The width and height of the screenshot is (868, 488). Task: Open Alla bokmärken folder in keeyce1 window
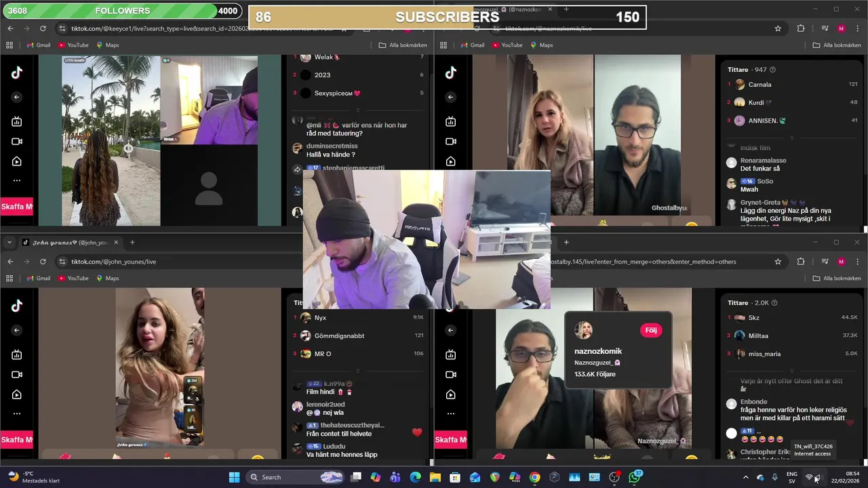pos(403,45)
